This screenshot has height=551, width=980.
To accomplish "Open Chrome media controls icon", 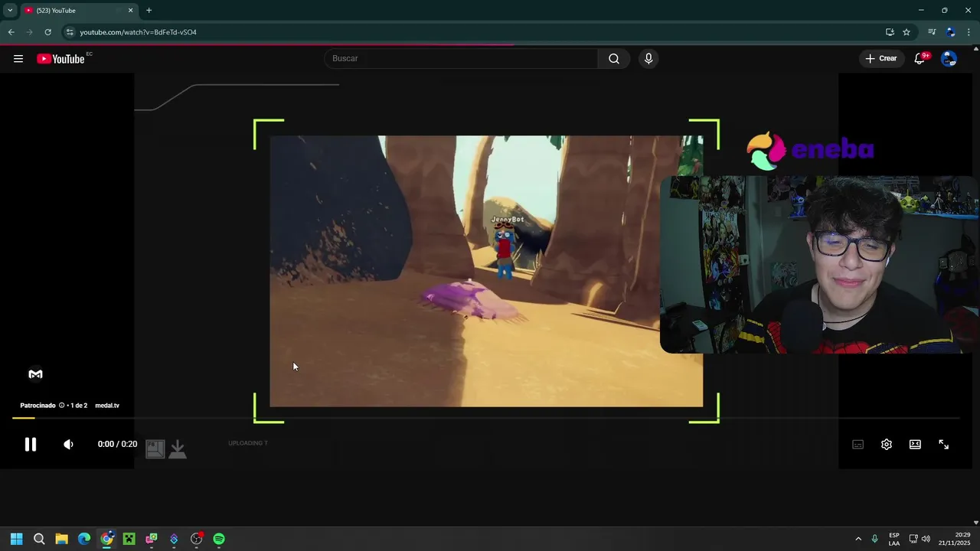I will pos(932,32).
